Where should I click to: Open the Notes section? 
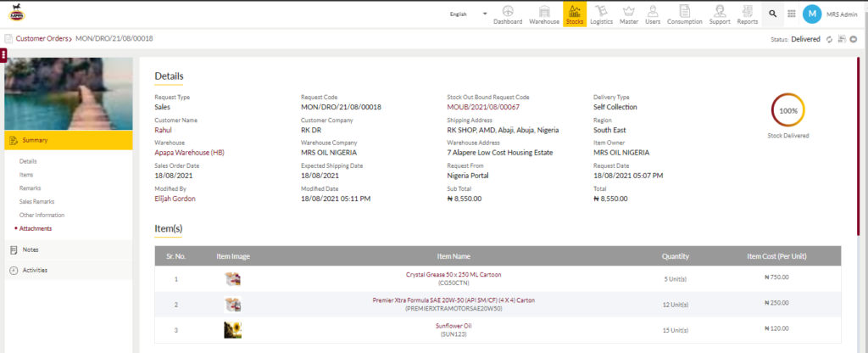pos(68,250)
